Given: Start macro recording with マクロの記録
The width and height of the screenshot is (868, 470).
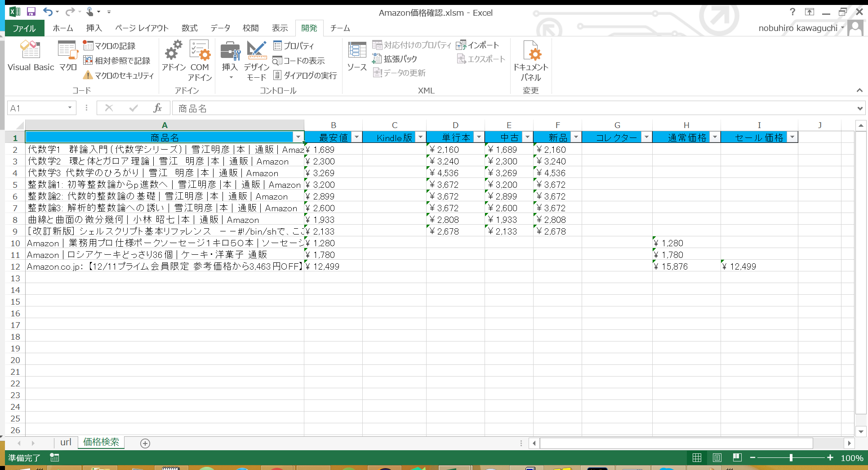Looking at the screenshot, I should tap(113, 45).
